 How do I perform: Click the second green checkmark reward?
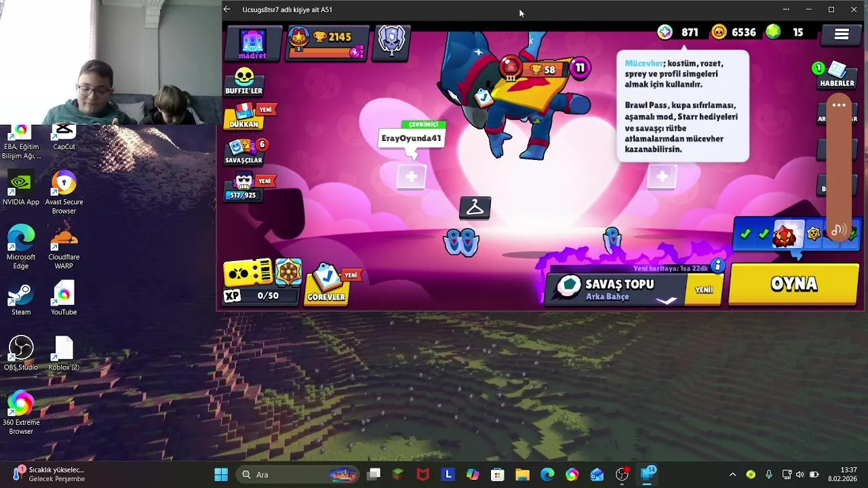pyautogui.click(x=764, y=234)
